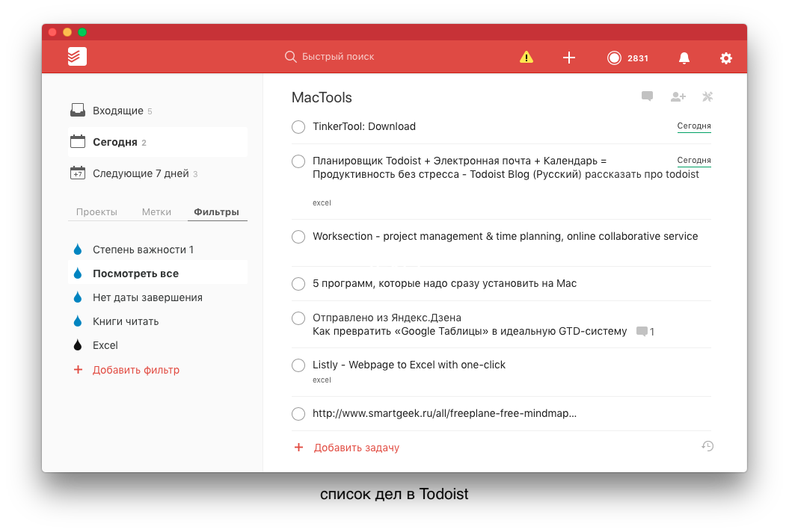Select the Фильтры tab
Image resolution: width=789 pixels, height=532 pixels.
pos(216,211)
